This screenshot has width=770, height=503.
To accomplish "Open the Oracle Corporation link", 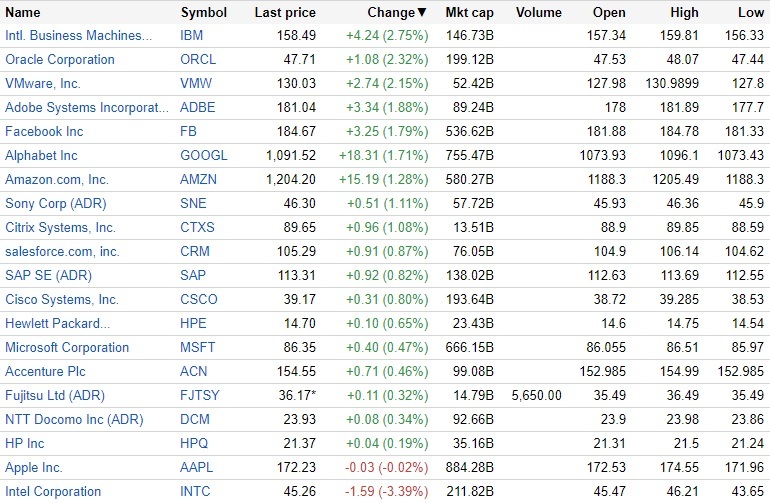I will click(x=60, y=59).
